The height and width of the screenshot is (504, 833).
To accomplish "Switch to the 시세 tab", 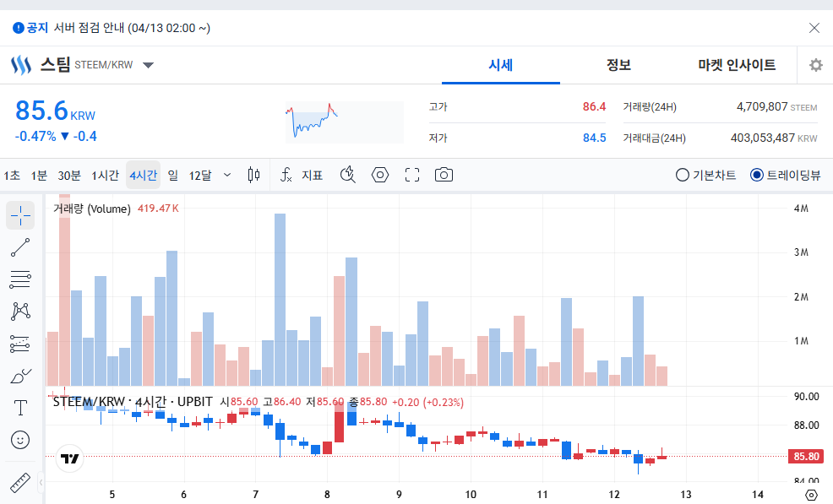I will pyautogui.click(x=500, y=65).
